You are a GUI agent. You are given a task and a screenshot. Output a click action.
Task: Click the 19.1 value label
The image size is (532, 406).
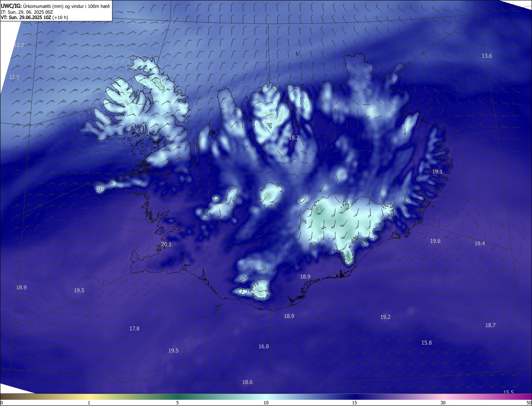point(437,171)
